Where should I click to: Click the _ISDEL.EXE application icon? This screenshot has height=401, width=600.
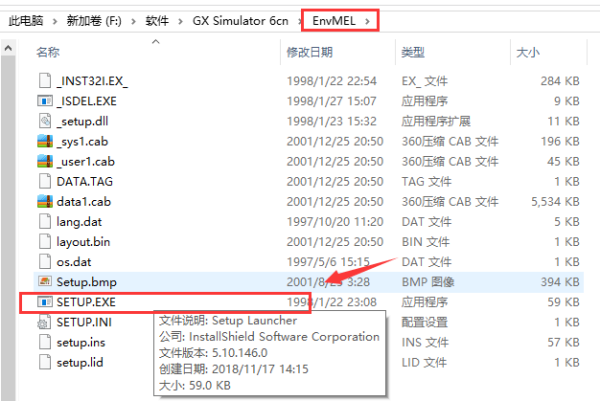pyautogui.click(x=45, y=101)
